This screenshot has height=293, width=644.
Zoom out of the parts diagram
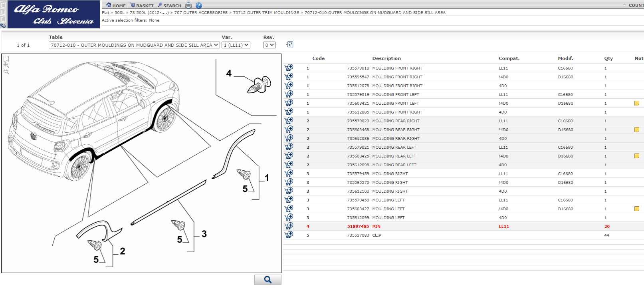(x=6, y=72)
